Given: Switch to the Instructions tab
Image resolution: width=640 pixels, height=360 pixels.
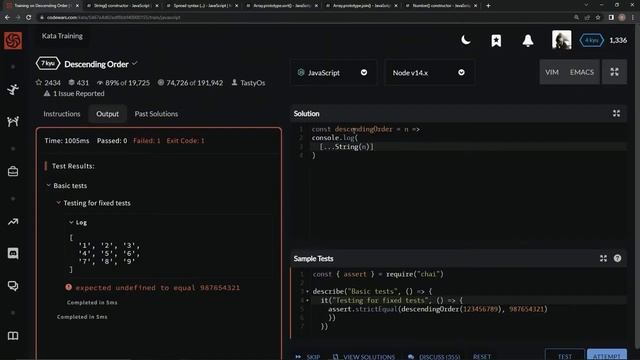Looking at the screenshot, I should (62, 114).
